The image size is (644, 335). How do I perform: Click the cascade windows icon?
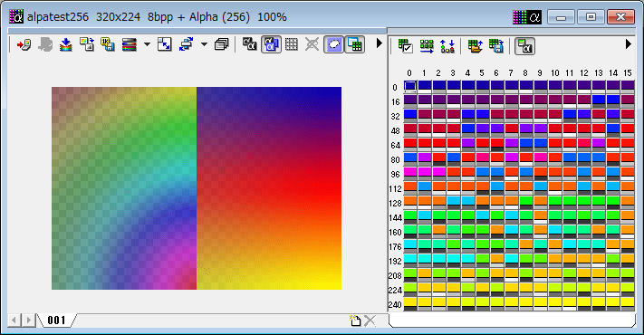[x=221, y=44]
